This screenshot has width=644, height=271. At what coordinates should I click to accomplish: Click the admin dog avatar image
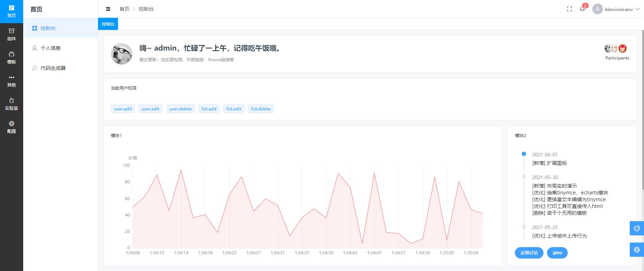tap(122, 54)
